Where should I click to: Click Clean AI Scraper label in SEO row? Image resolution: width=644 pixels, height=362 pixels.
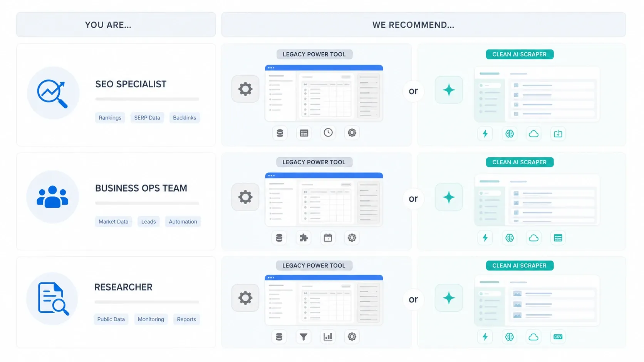[x=520, y=54]
